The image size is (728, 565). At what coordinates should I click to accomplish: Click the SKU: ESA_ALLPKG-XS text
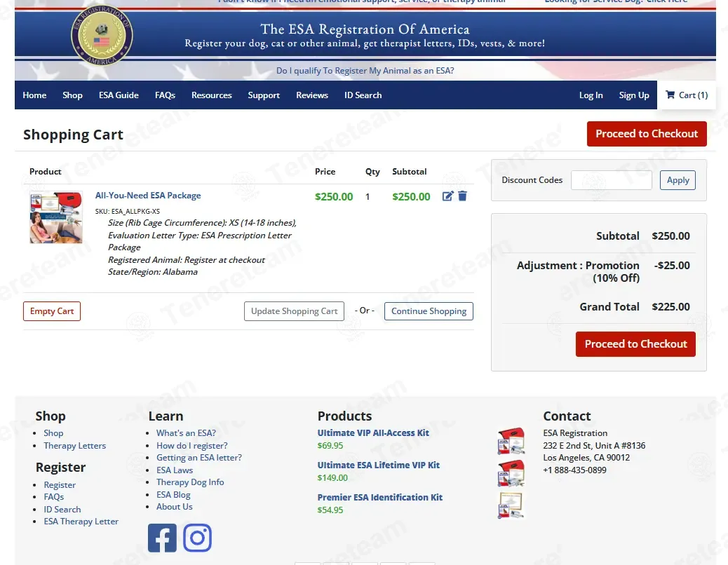coord(128,211)
